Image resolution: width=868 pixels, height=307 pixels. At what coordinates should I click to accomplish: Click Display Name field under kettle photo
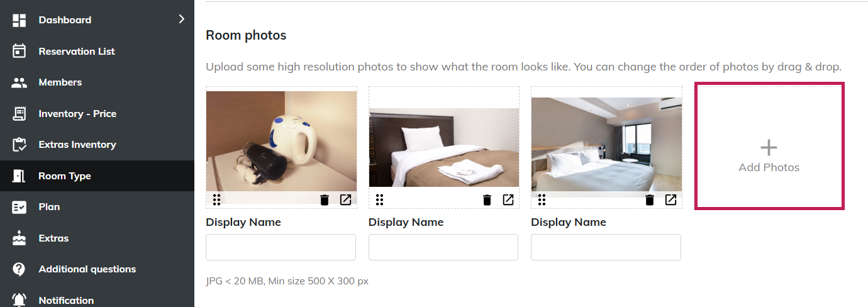pos(281,247)
